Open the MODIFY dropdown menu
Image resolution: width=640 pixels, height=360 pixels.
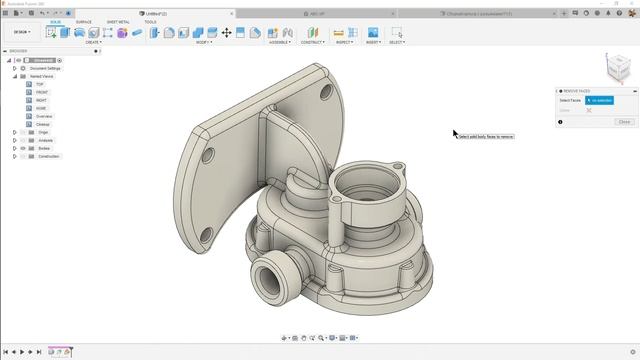point(204,42)
